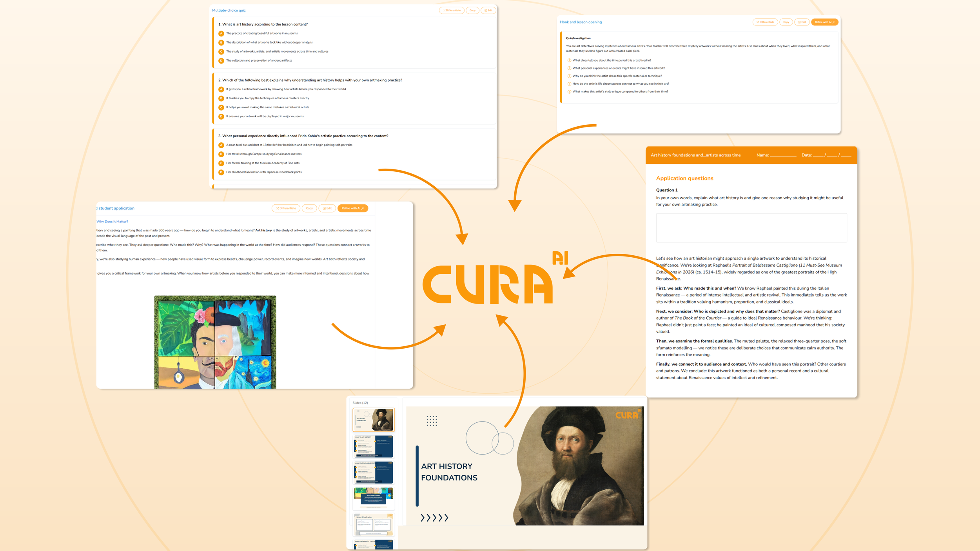Click the question icon beside "What clues tell you"

point(569,60)
